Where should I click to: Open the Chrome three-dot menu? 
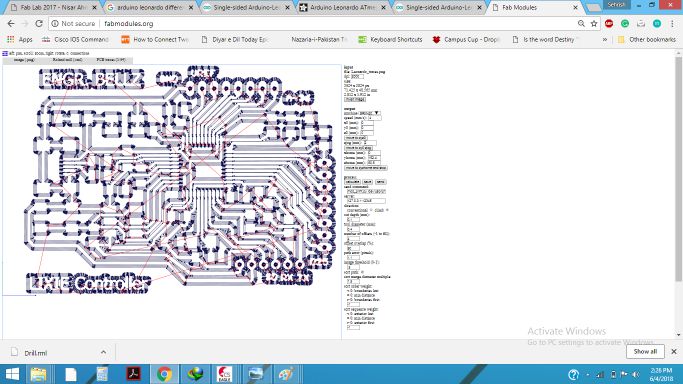(x=673, y=24)
